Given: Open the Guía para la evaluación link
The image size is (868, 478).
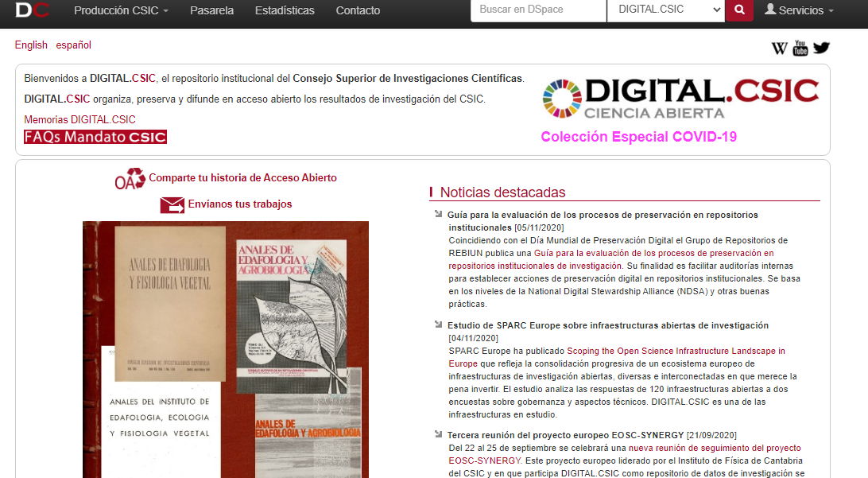Looking at the screenshot, I should pos(611,260).
